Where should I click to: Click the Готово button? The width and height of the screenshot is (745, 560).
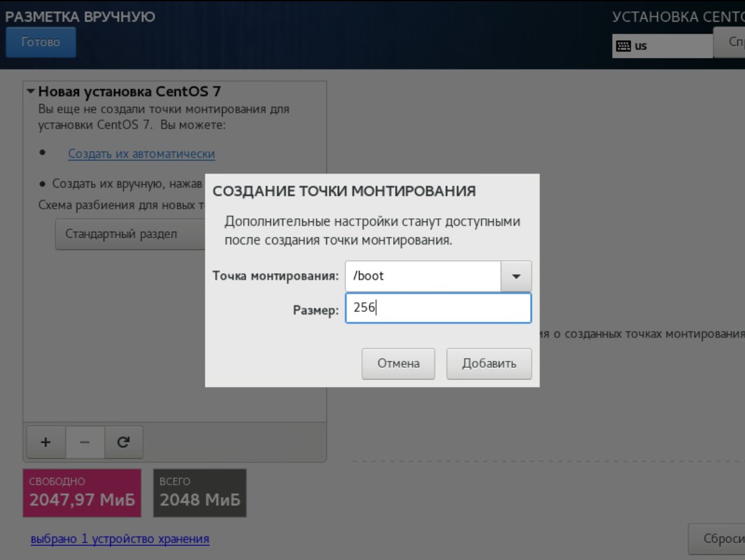[x=41, y=42]
